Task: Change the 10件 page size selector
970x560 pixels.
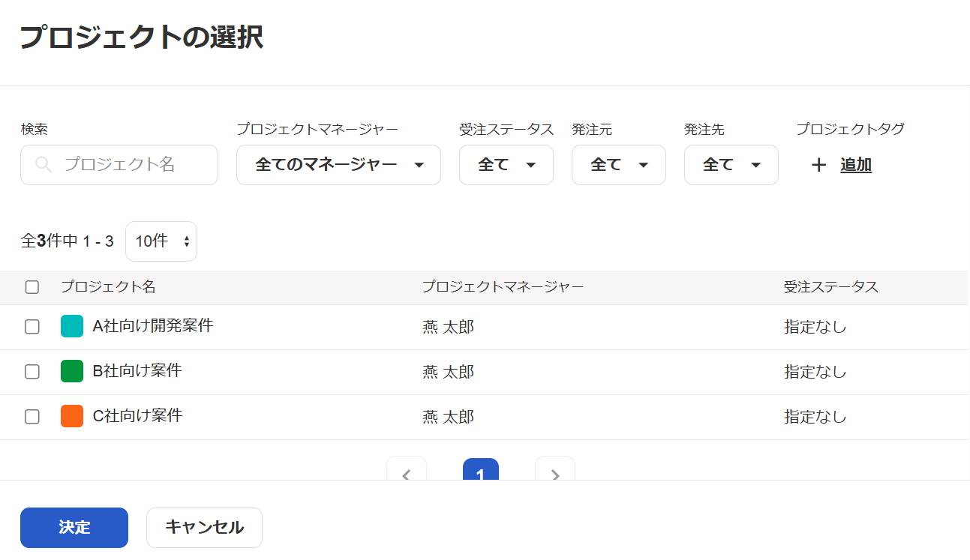Action: click(x=161, y=241)
